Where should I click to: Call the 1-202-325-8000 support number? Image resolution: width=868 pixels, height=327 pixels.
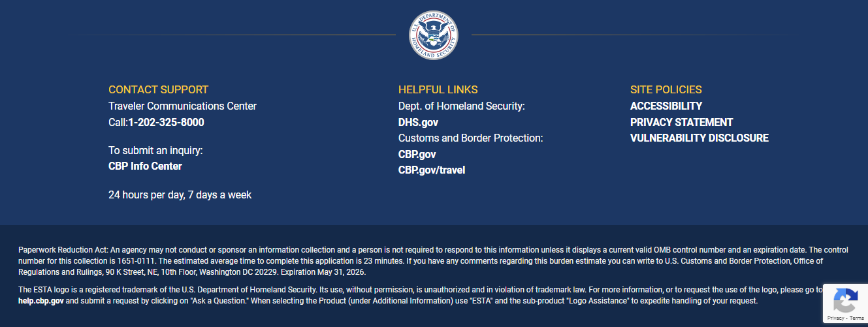point(166,122)
